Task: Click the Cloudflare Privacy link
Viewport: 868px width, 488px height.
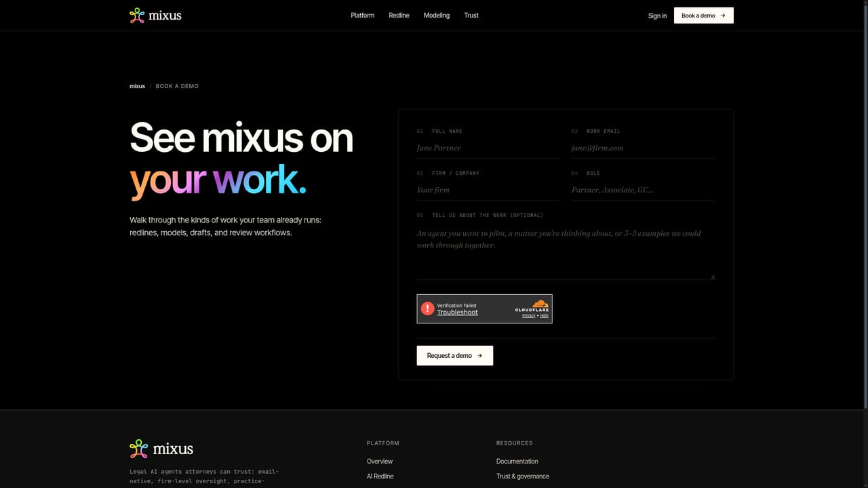Action: 529,316
